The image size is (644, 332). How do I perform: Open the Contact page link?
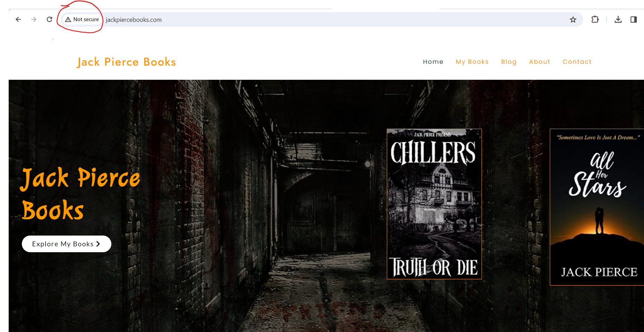(x=577, y=62)
